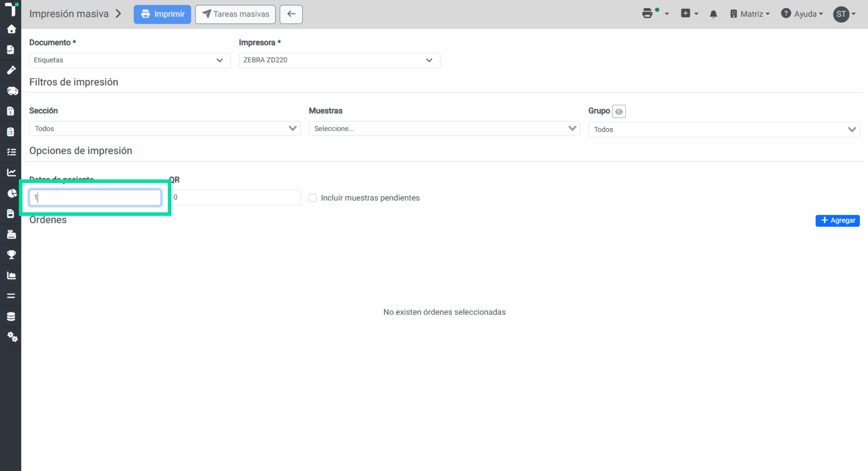The image size is (868, 471).
Task: Click the two-line equals icon in the sidebar
Action: tap(11, 296)
